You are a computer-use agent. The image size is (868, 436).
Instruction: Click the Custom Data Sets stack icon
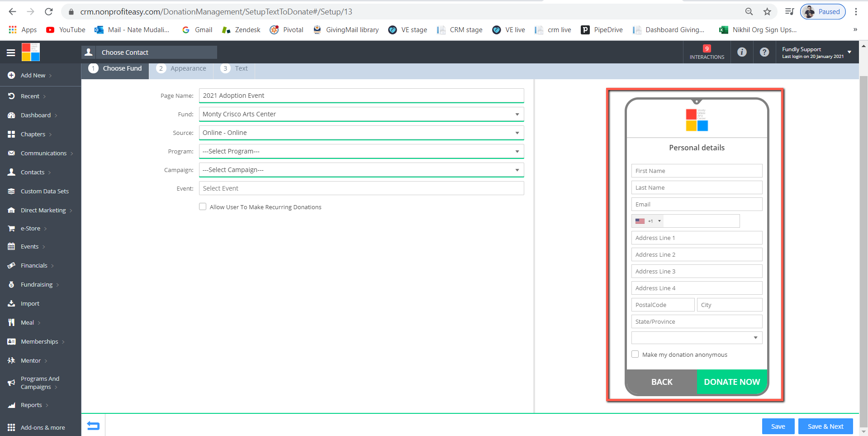click(x=11, y=191)
